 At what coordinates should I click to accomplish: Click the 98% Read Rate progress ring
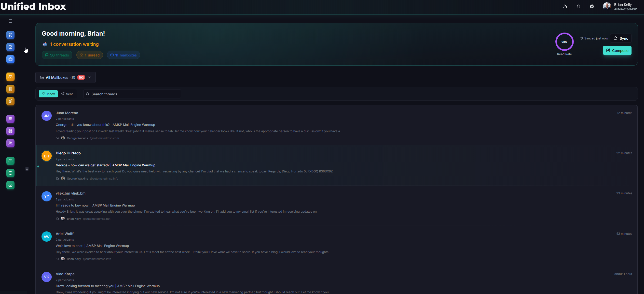tap(564, 42)
